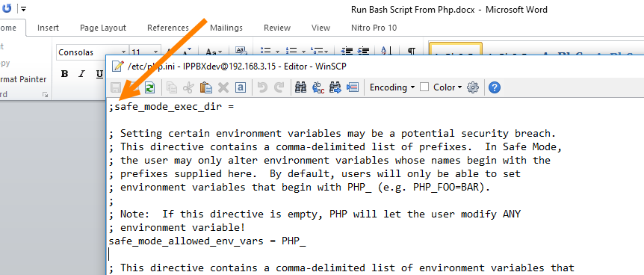The image size is (644, 275).
Task: Sort paragraphs in Word ribbon
Action: [x=386, y=51]
